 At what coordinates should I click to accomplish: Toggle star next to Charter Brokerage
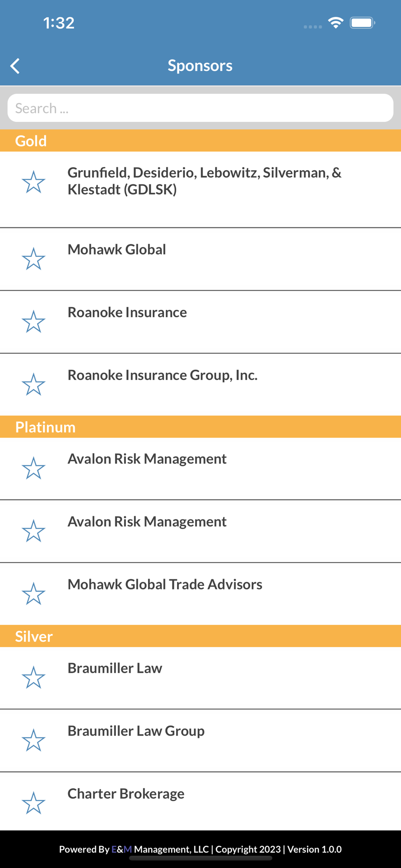(x=33, y=803)
